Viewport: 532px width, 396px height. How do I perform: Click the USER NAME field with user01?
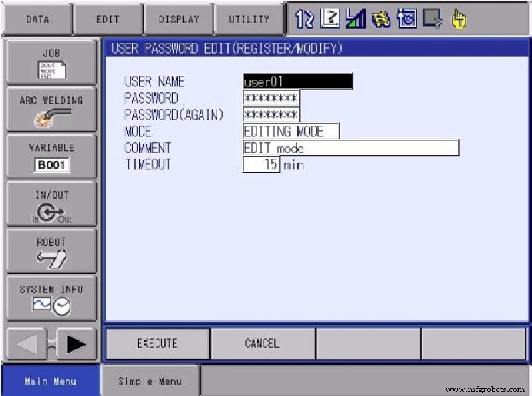pos(297,82)
